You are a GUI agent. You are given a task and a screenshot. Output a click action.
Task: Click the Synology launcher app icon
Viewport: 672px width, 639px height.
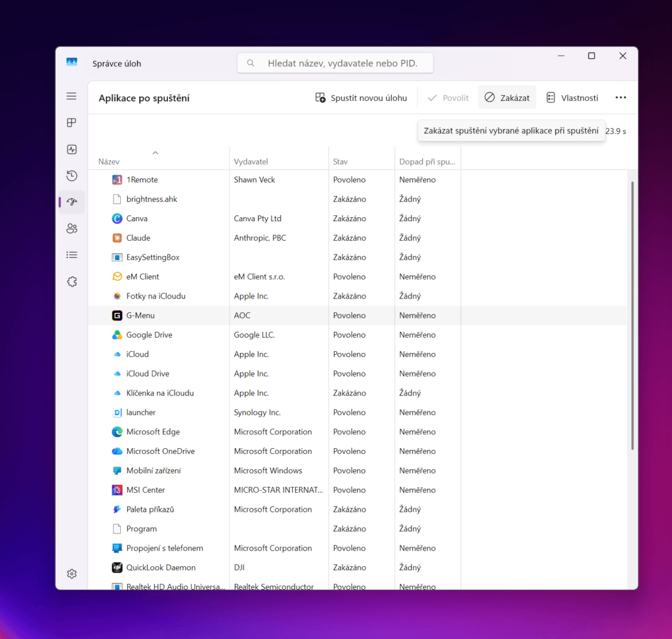[117, 412]
